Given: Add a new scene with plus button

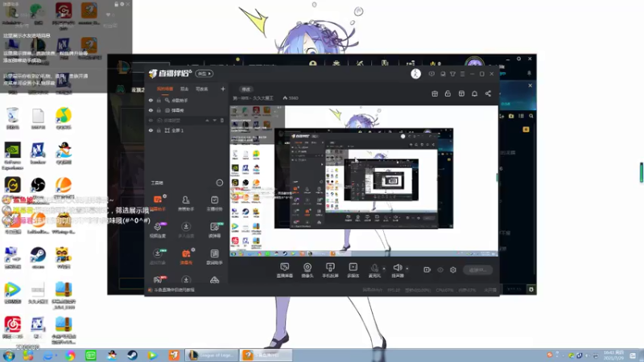Looking at the screenshot, I should [223, 88].
